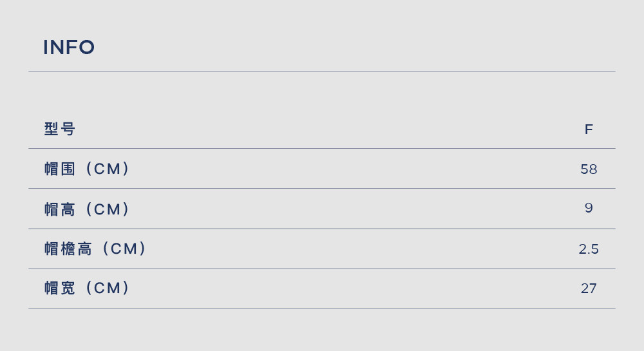This screenshot has height=351, width=644.
Task: Select the 帽高 label text
Action: [59, 209]
